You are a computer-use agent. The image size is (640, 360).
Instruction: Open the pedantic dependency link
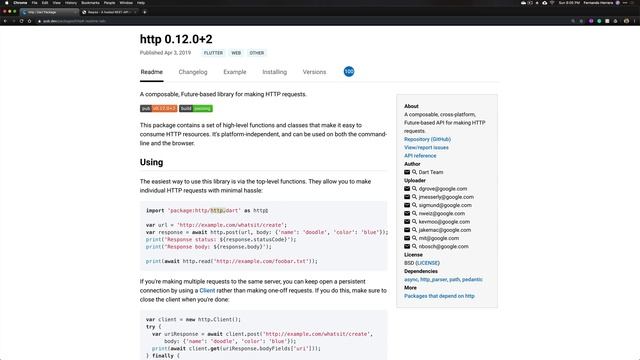click(472, 280)
